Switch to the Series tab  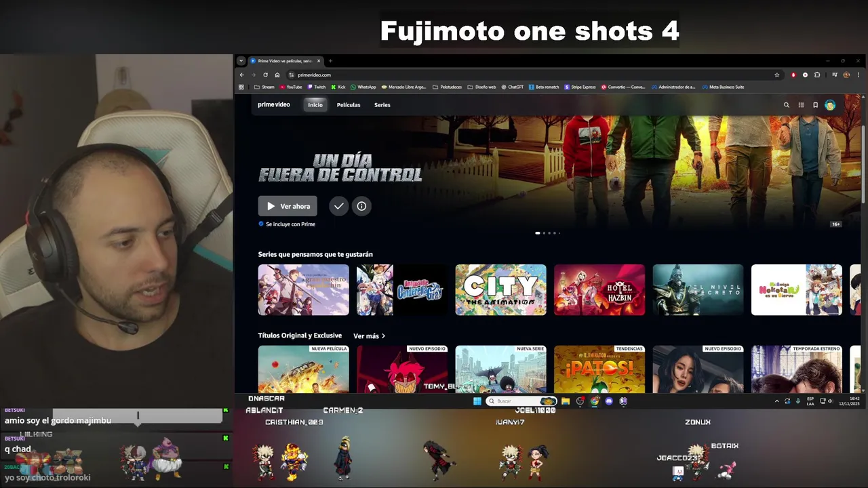pos(382,105)
